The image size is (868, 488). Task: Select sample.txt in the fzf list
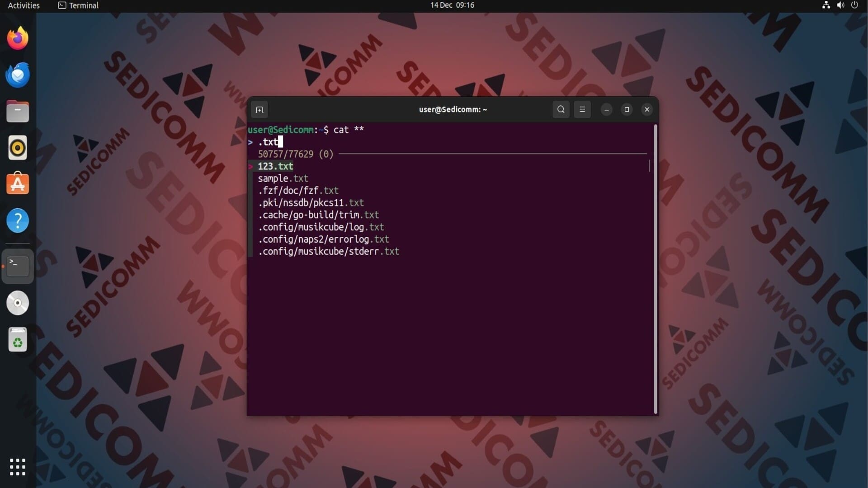(x=283, y=178)
